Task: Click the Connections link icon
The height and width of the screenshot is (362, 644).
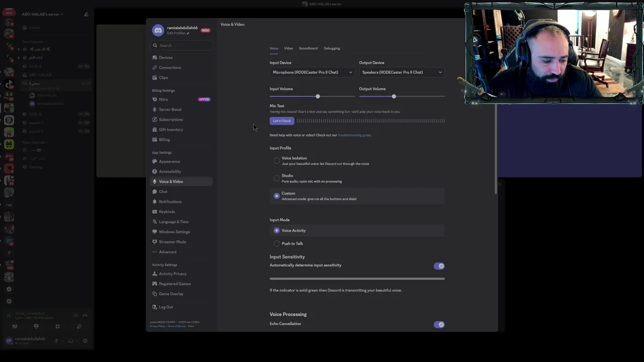Action: (x=155, y=68)
